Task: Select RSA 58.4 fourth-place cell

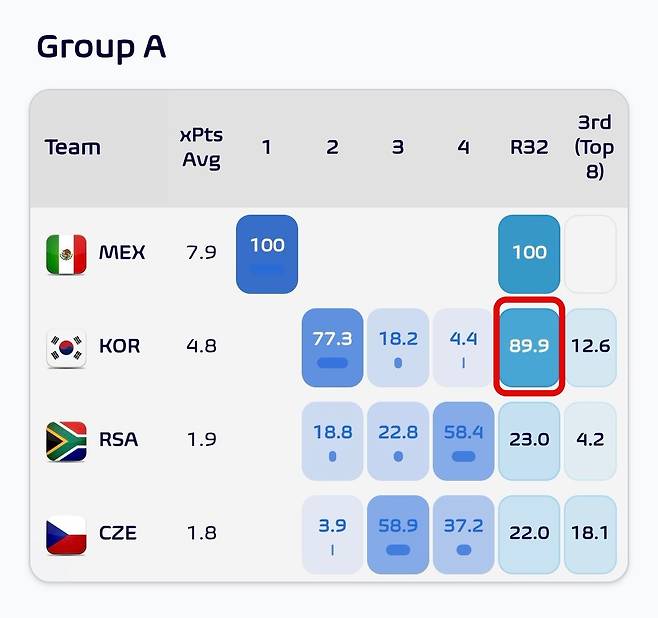Action: (463, 441)
